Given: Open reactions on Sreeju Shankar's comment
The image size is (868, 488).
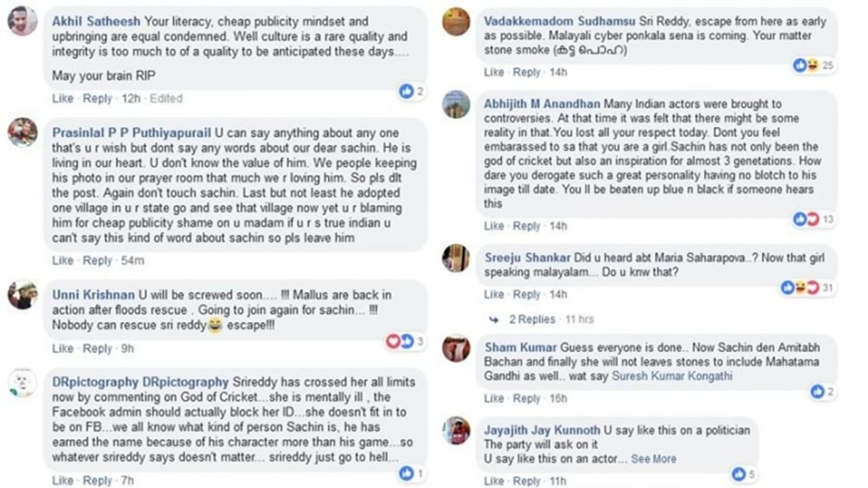Looking at the screenshot, I should [800, 287].
